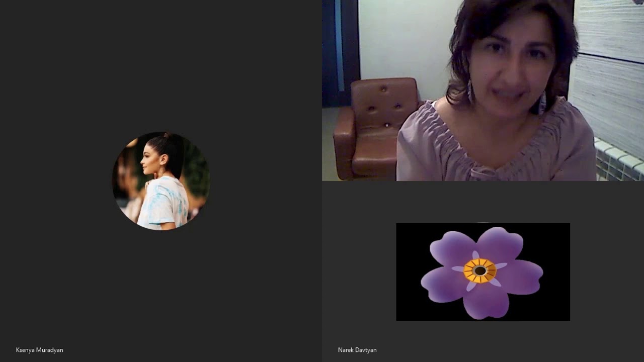Select the woman's live video tile
This screenshot has height=362, width=644.
[x=483, y=90]
